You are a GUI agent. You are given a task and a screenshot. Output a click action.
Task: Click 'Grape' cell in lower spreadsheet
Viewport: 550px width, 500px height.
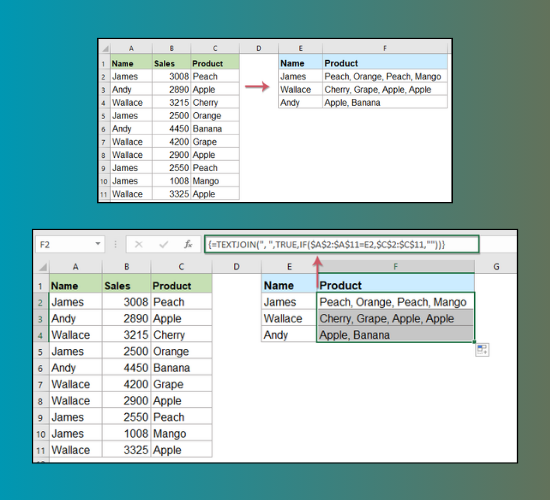point(181,384)
